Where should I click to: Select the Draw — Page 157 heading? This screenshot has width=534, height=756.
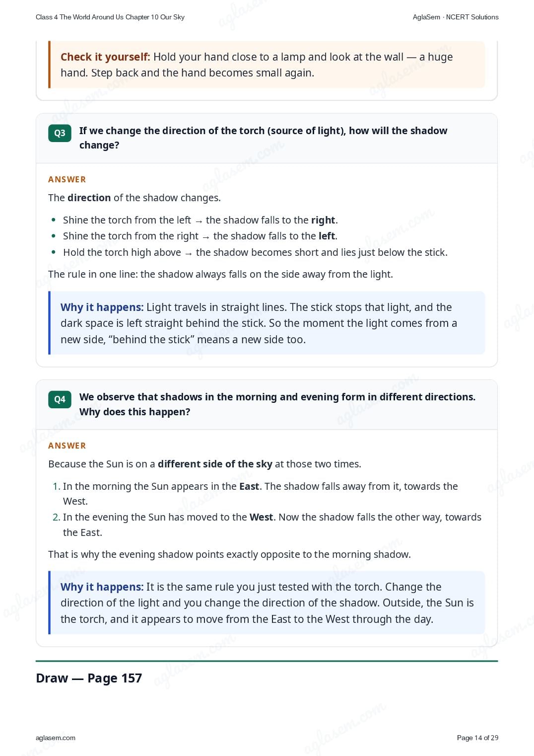[89, 678]
